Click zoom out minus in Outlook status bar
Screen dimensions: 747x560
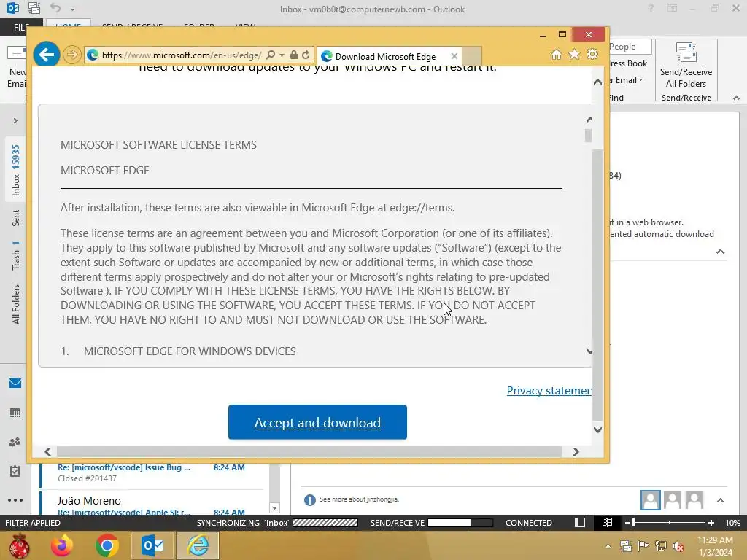[627, 523]
